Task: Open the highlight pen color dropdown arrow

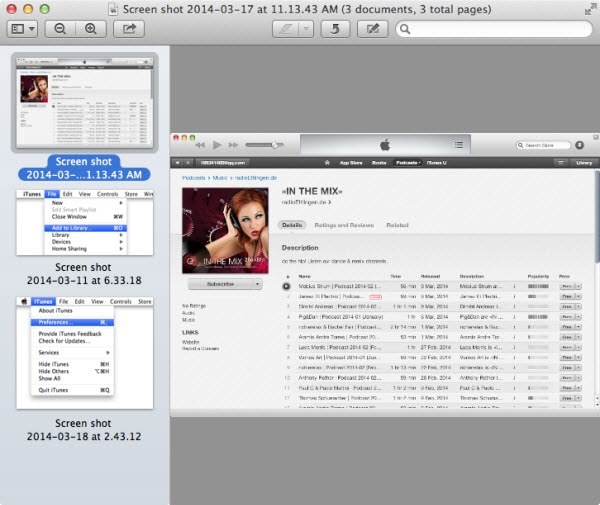Action: [x=306, y=29]
